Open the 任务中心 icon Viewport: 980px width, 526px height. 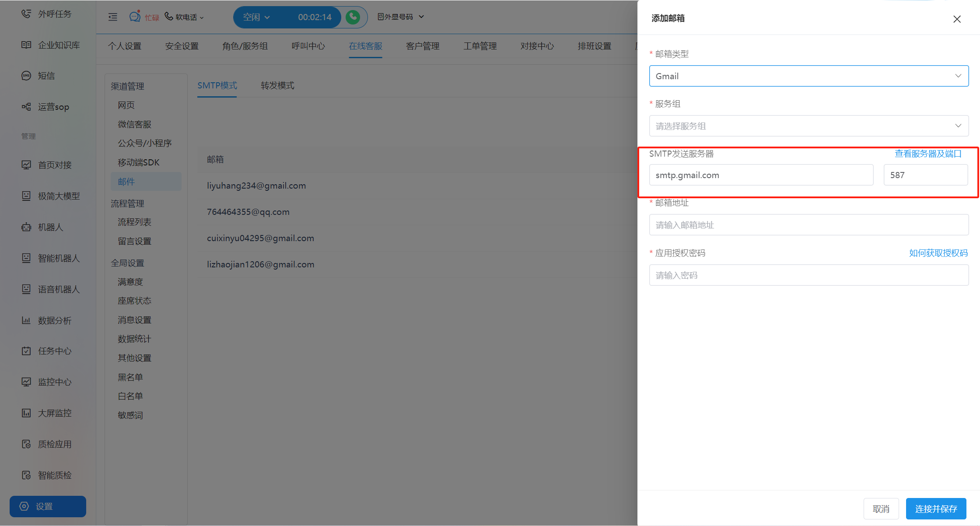[x=26, y=351]
